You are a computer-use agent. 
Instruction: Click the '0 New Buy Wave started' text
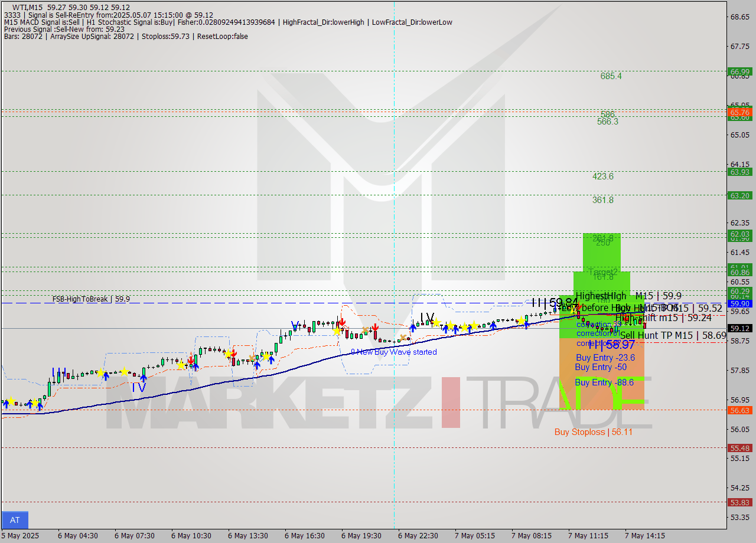click(x=393, y=352)
